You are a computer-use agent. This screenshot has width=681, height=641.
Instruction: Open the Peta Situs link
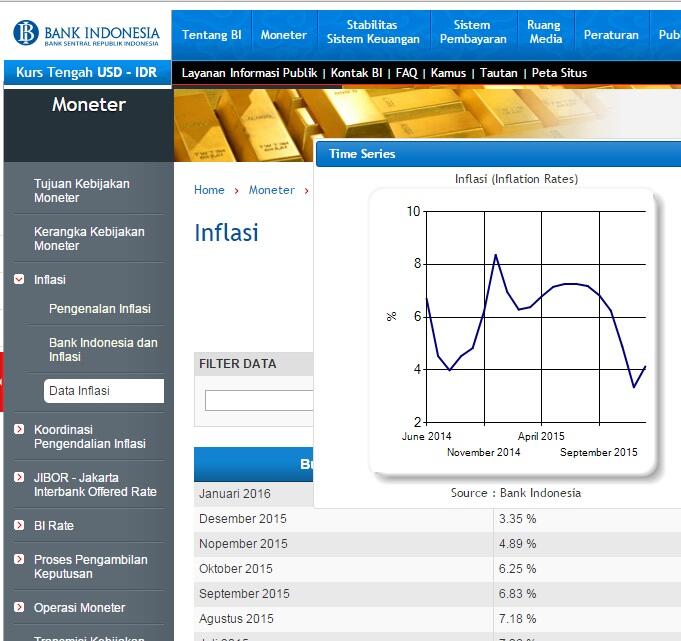click(559, 73)
